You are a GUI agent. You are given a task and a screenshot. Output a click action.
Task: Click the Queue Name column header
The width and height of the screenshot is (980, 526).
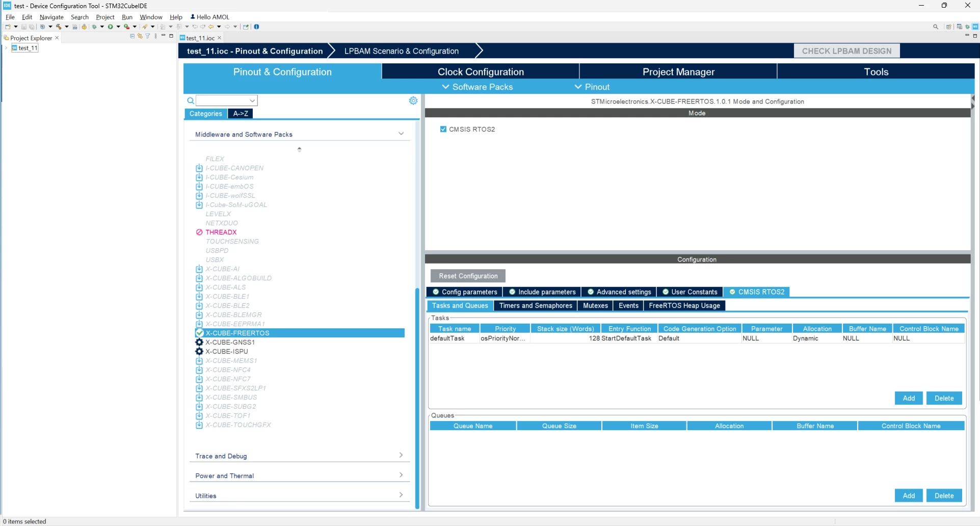[x=473, y=426]
